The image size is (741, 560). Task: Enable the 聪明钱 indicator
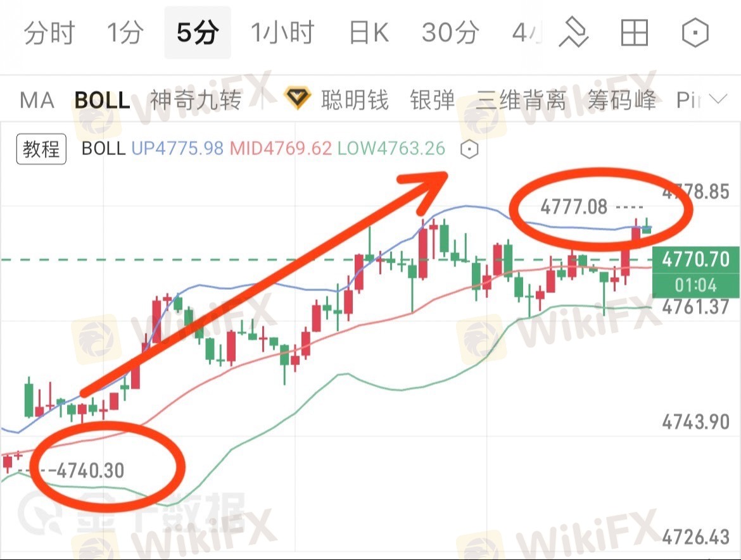355,100
